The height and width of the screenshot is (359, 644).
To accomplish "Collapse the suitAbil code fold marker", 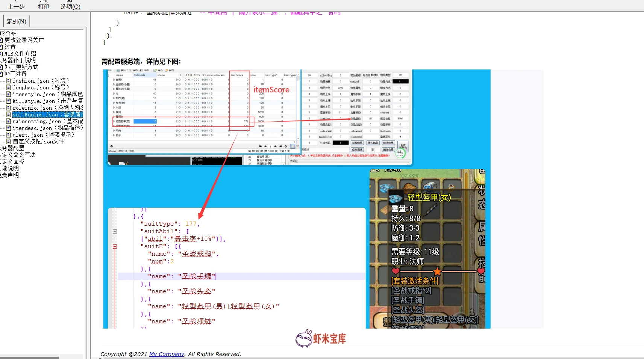I will coord(115,232).
